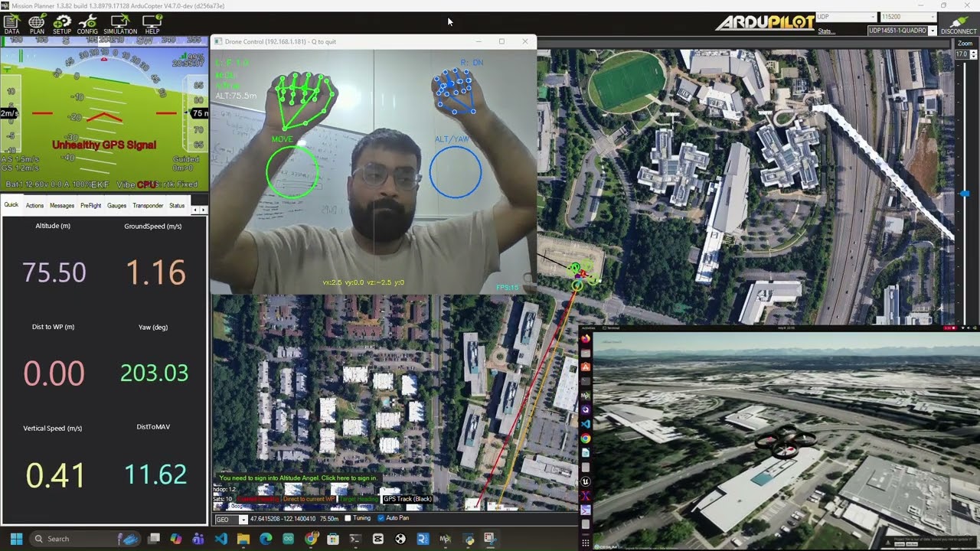Switch to the Gauges tab
The height and width of the screenshot is (551, 980).
tap(116, 205)
